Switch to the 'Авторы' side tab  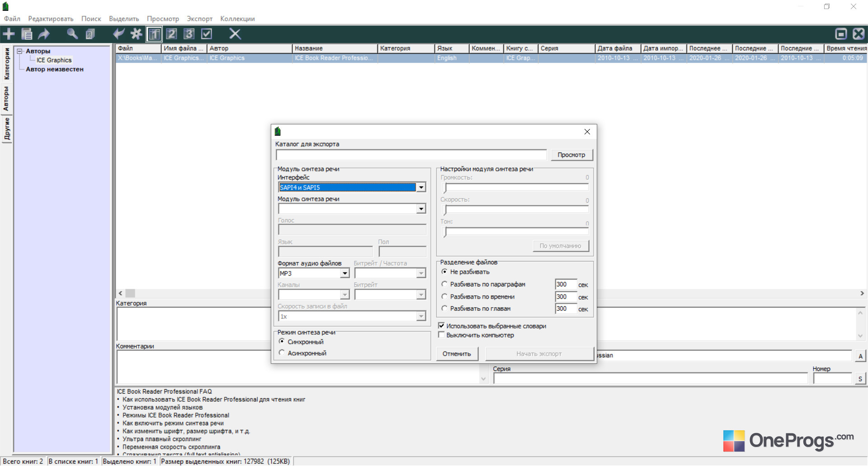pyautogui.click(x=7, y=99)
